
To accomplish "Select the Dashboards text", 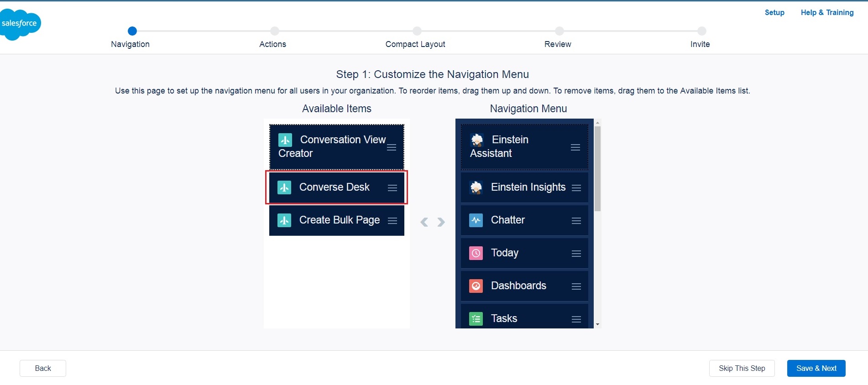I will click(518, 286).
